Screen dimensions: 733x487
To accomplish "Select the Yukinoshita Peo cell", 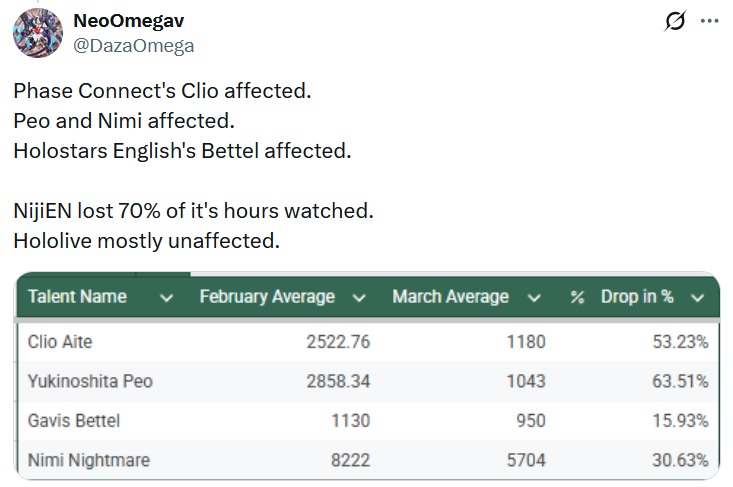I will point(90,381).
